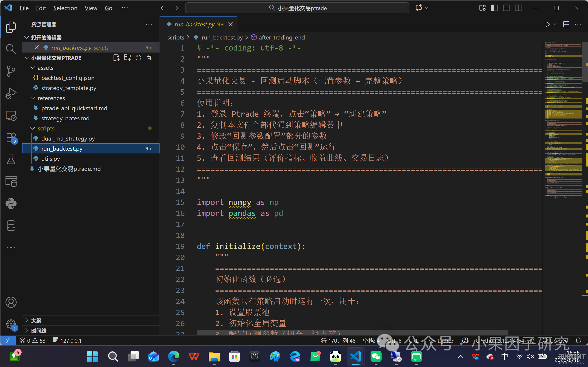Go forward in navigation history
Viewport: 588px width, 367px height.
(x=175, y=8)
